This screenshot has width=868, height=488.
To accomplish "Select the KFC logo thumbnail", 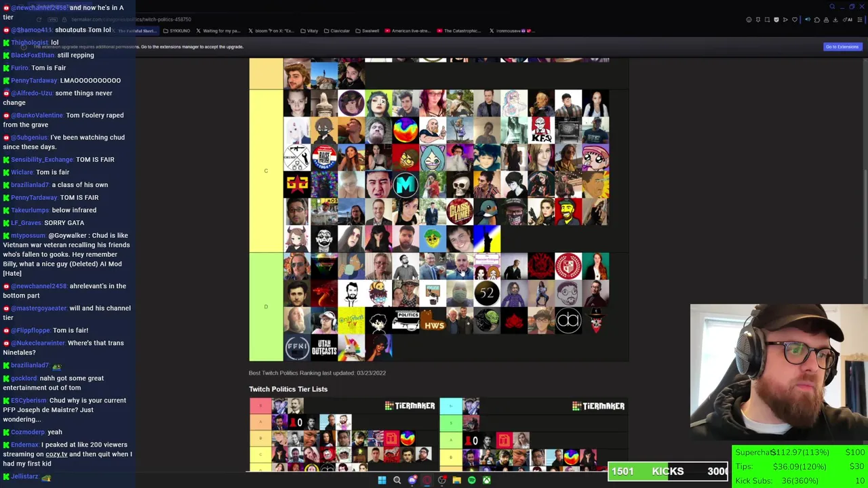I will (541, 130).
